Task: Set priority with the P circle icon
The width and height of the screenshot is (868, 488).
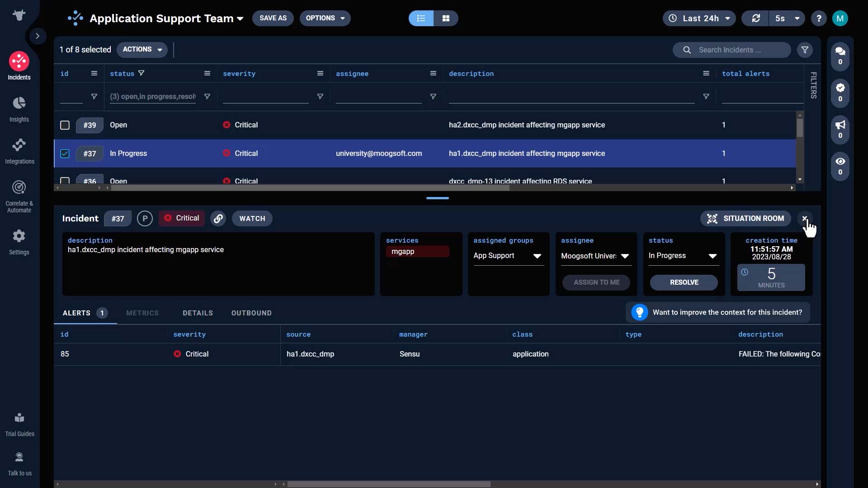Action: pyautogui.click(x=145, y=218)
